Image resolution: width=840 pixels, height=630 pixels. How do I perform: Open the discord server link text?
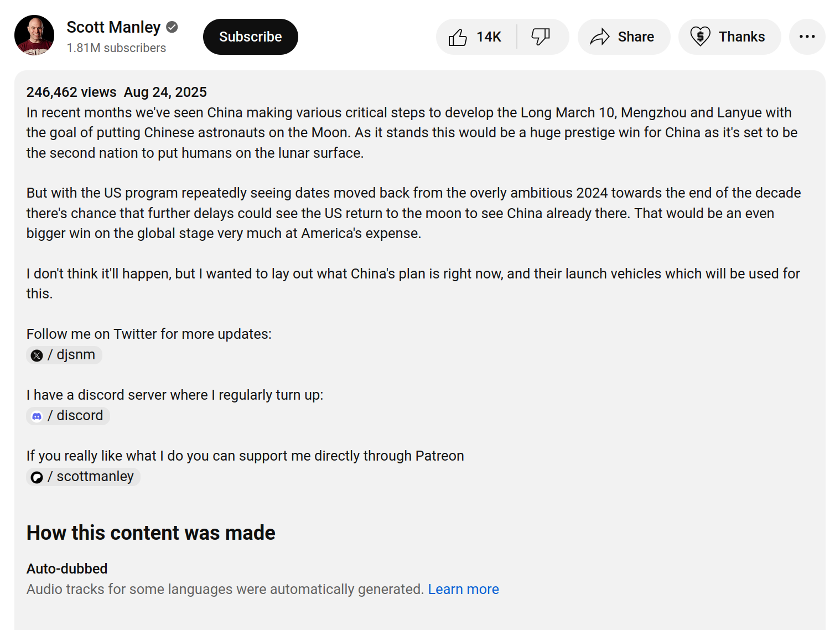(x=80, y=416)
